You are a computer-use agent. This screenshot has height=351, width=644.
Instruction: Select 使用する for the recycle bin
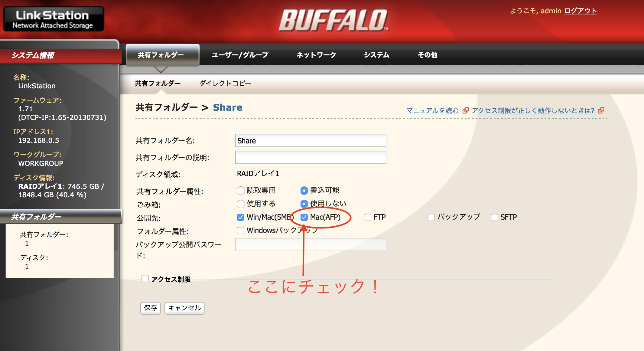tap(241, 204)
